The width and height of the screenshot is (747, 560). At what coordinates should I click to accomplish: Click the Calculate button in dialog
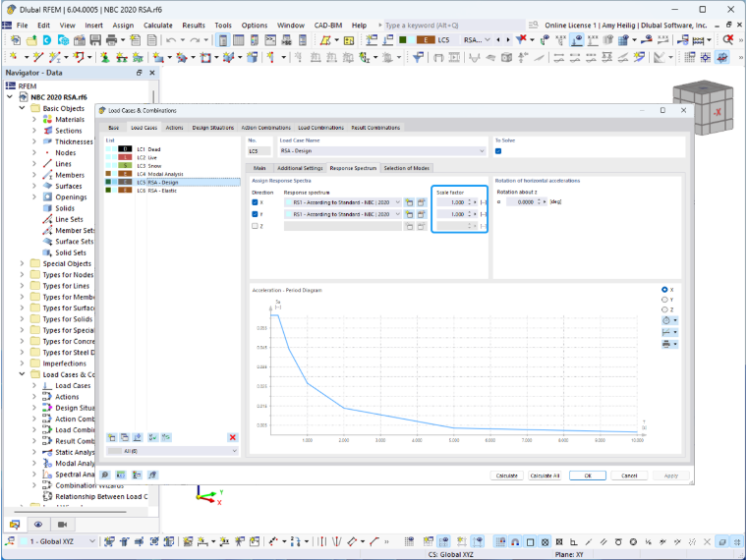tap(507, 476)
